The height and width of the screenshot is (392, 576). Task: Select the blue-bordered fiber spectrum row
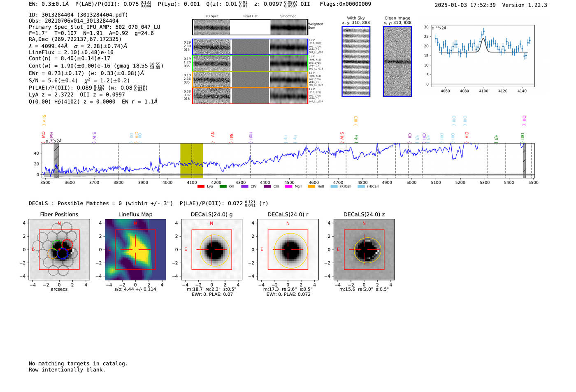250,47
